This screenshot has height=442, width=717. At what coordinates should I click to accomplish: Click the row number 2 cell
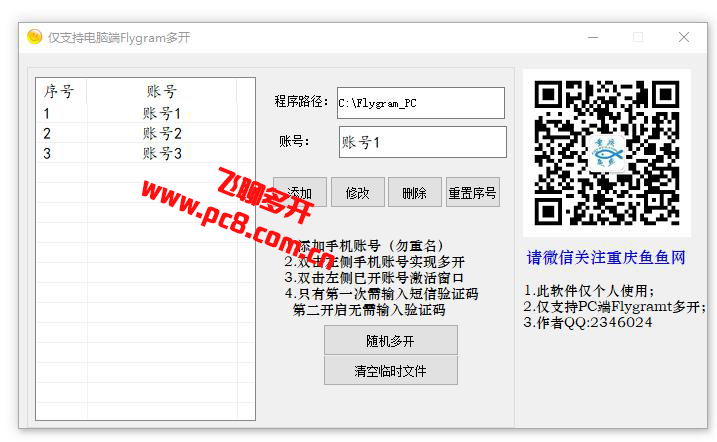click(47, 133)
